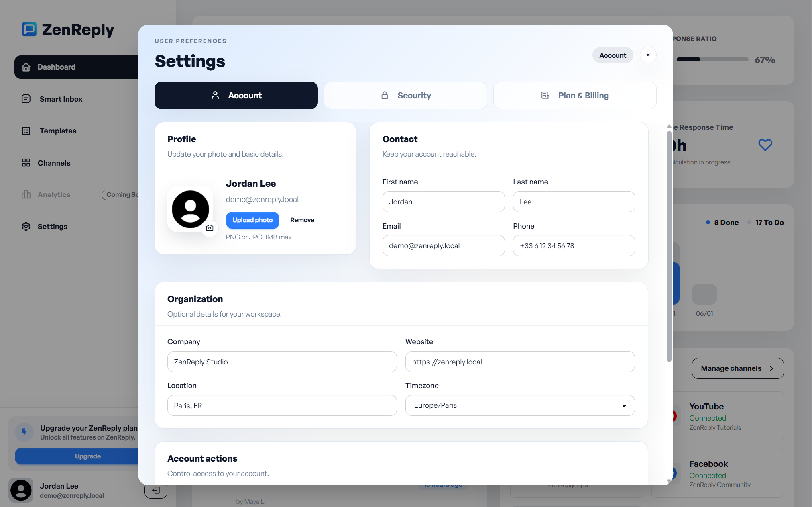The image size is (812, 507).
Task: Click Remove next to Upload photo
Action: 302,220
